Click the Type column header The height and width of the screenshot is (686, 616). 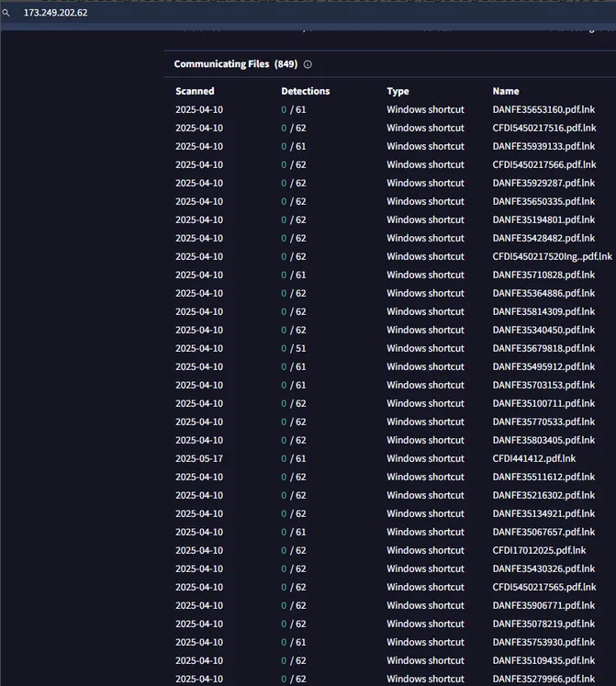[398, 91]
